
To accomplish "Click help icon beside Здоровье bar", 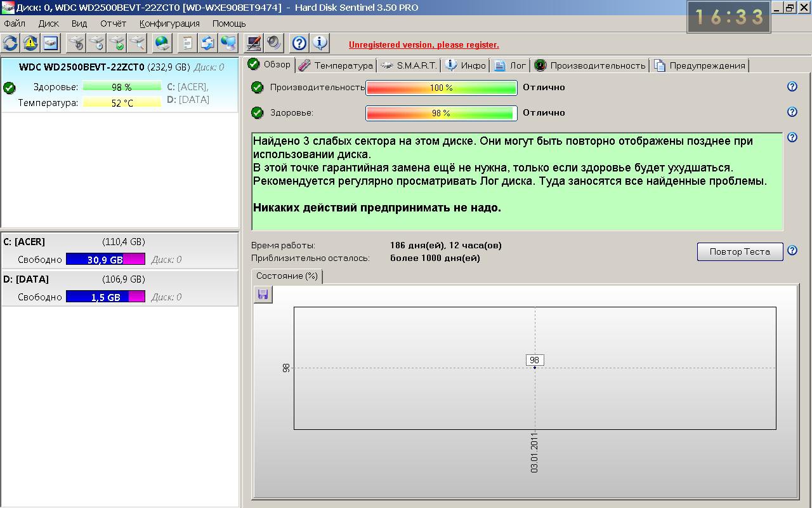I will coord(792,112).
